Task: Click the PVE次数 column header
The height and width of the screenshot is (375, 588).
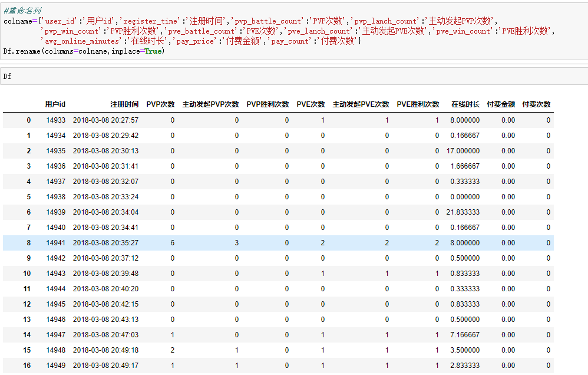Action: tap(310, 104)
